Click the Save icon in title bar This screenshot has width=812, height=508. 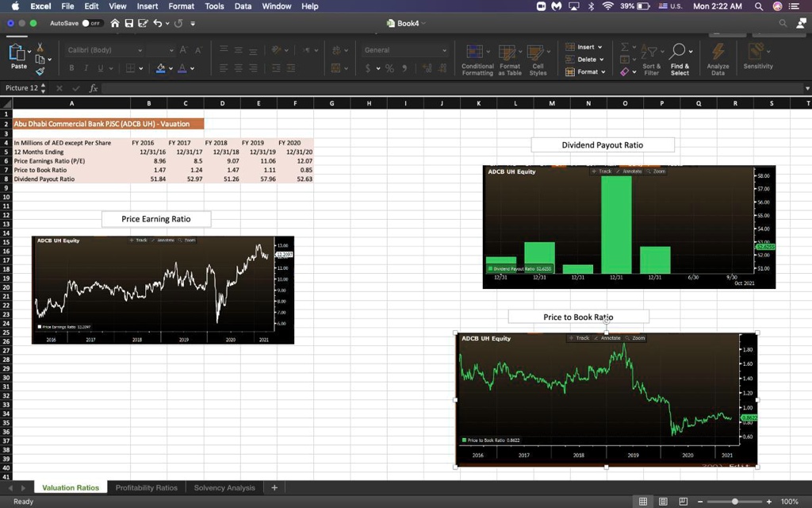click(129, 23)
